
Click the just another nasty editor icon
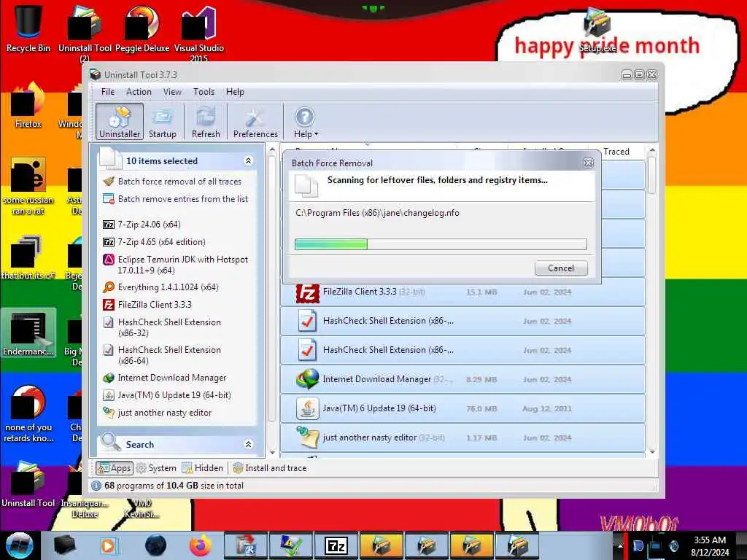[x=307, y=437]
